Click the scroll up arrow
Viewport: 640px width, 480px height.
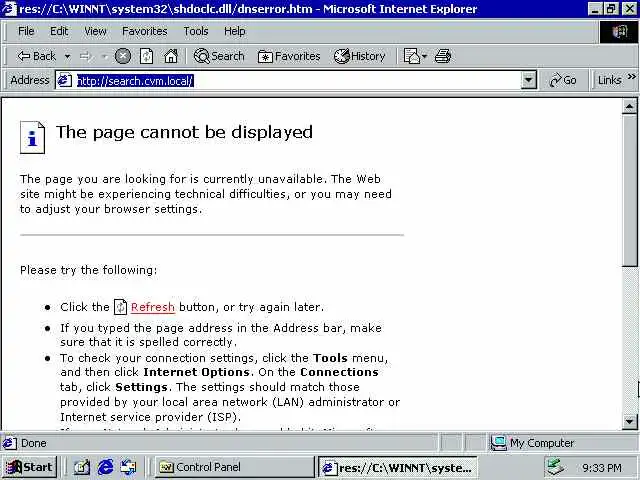[629, 107]
